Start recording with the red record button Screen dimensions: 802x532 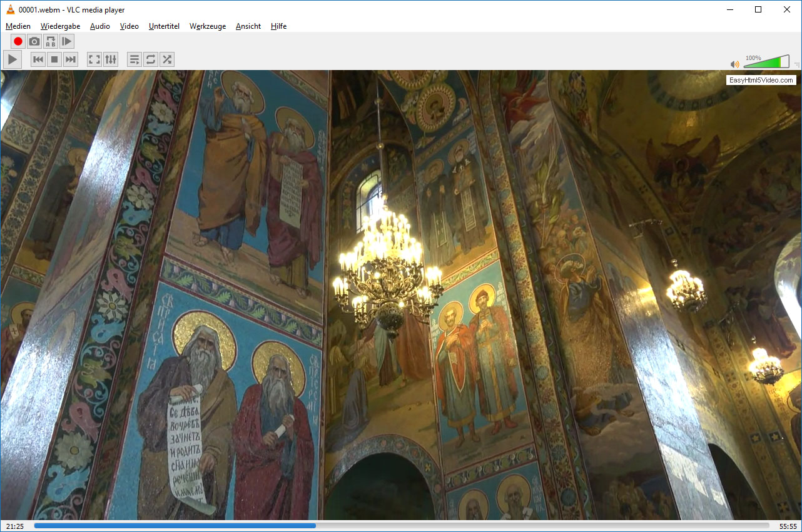point(18,42)
